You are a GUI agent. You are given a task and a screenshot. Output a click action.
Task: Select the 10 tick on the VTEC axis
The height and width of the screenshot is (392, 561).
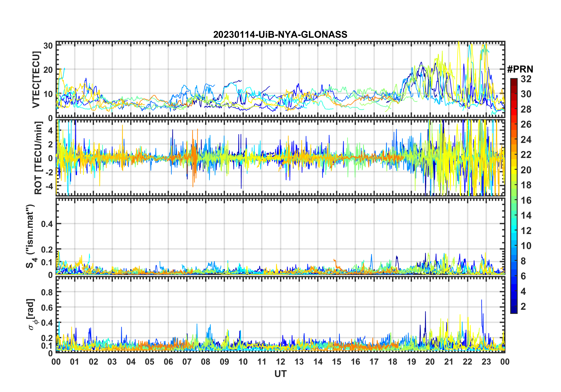pyautogui.click(x=48, y=94)
